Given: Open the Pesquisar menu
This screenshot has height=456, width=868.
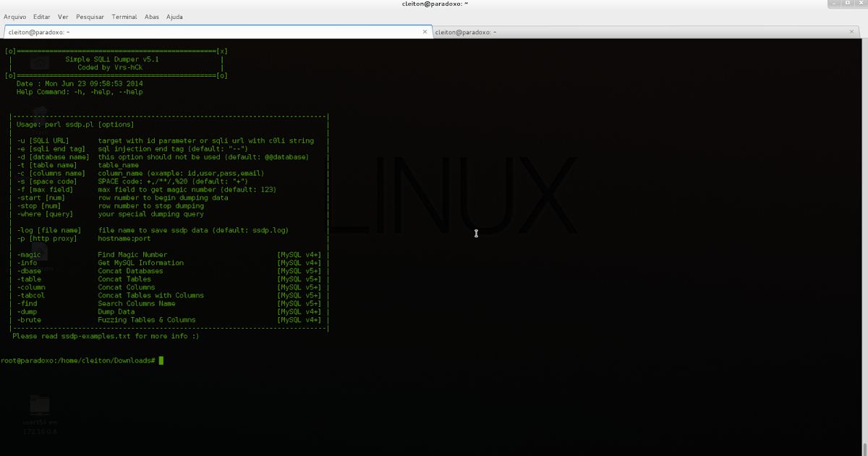Looking at the screenshot, I should pos(90,17).
